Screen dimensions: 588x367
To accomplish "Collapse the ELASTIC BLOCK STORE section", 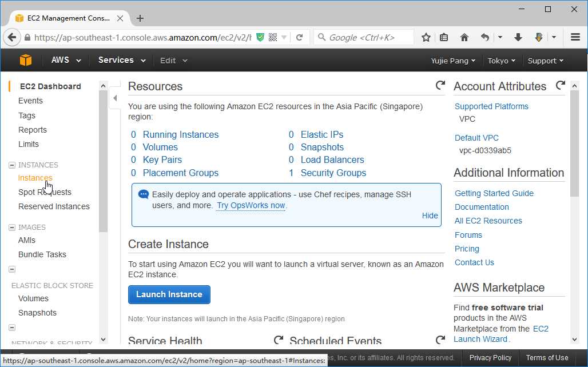I will pyautogui.click(x=12, y=269).
